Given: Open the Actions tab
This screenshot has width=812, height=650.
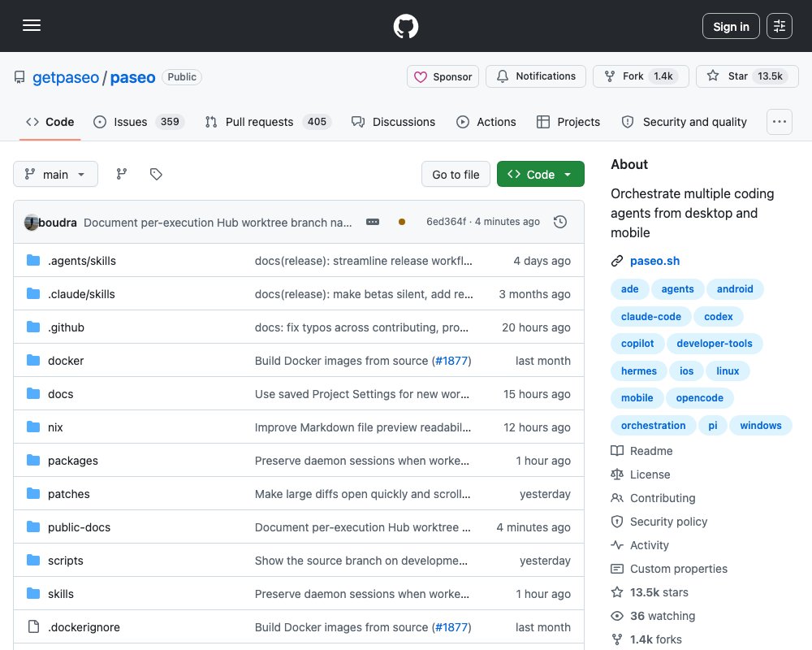Looking at the screenshot, I should (x=486, y=122).
